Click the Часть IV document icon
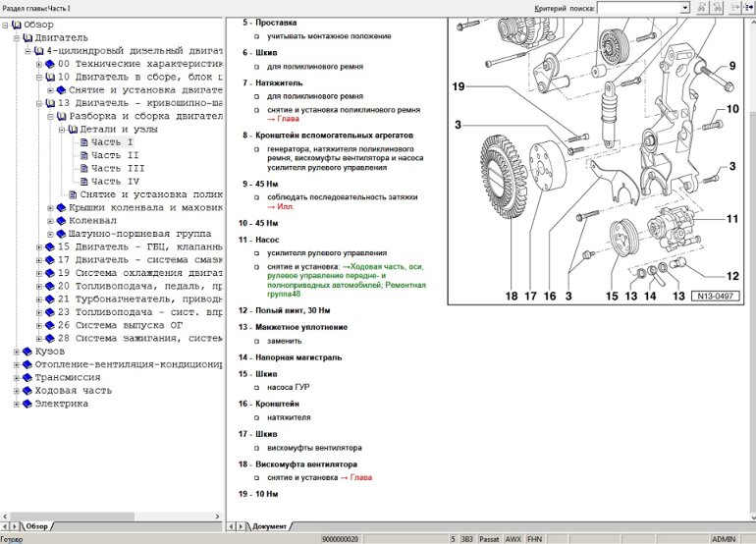Screen dimensions: 756x544 pyautogui.click(x=83, y=182)
